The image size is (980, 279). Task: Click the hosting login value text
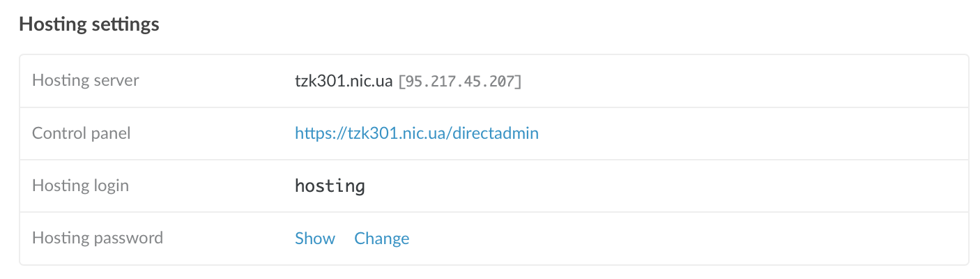click(330, 186)
